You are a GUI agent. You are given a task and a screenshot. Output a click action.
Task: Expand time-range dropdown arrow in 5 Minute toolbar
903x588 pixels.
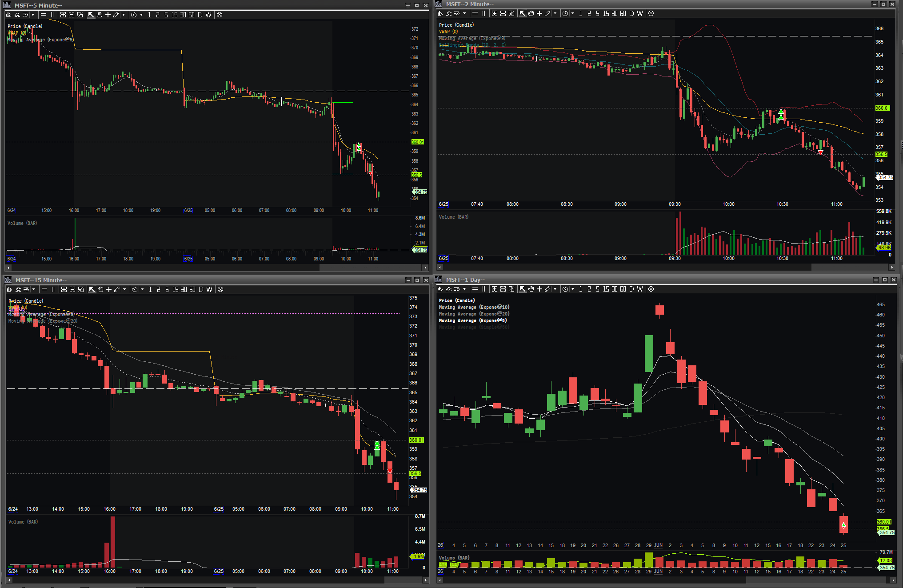(141, 15)
